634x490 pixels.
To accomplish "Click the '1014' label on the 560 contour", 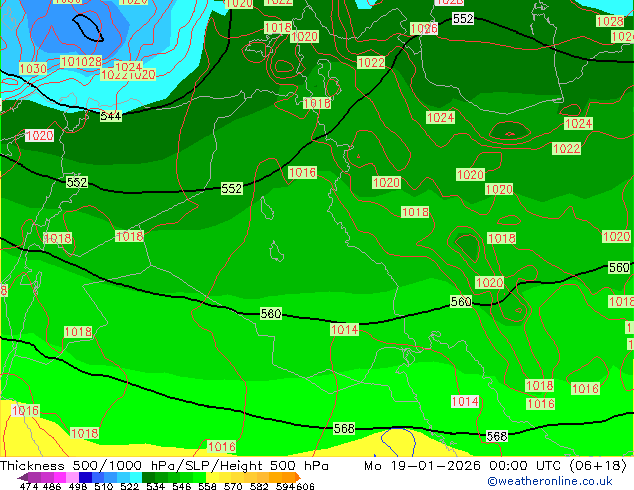I will pos(344,329).
